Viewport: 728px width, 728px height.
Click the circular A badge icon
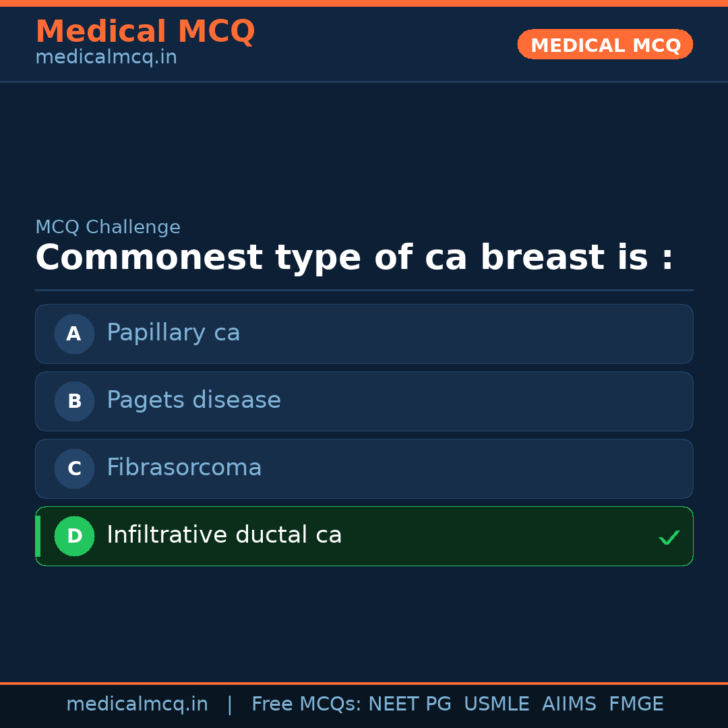pyautogui.click(x=74, y=334)
